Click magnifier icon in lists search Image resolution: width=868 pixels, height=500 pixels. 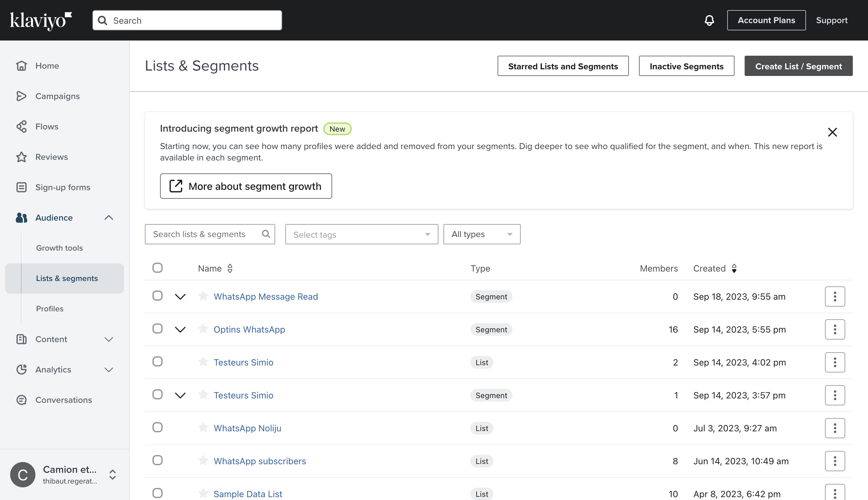(x=266, y=234)
